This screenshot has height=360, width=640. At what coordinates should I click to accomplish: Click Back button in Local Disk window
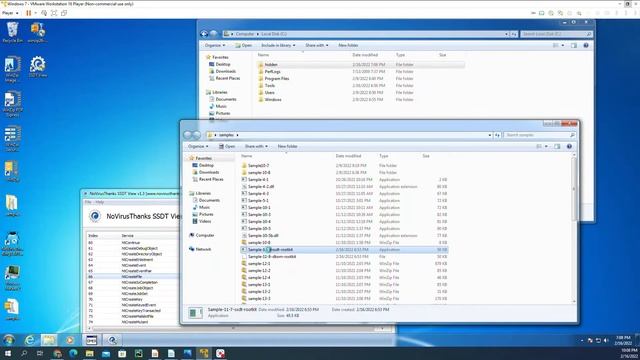[204, 34]
